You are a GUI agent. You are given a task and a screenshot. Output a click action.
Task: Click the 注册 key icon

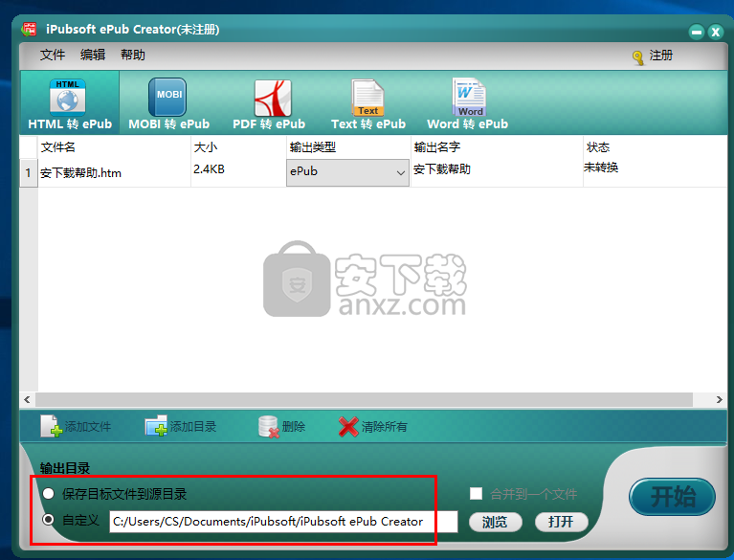(638, 57)
